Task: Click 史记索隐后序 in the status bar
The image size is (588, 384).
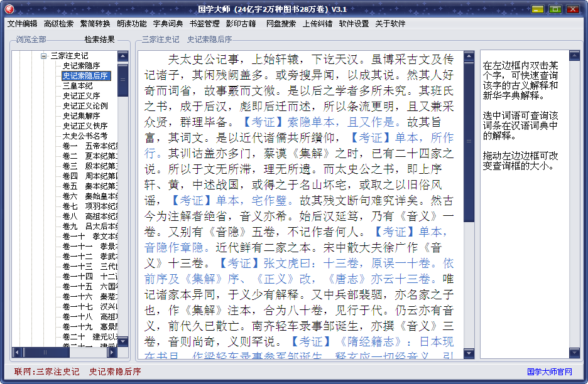Action: [115, 371]
